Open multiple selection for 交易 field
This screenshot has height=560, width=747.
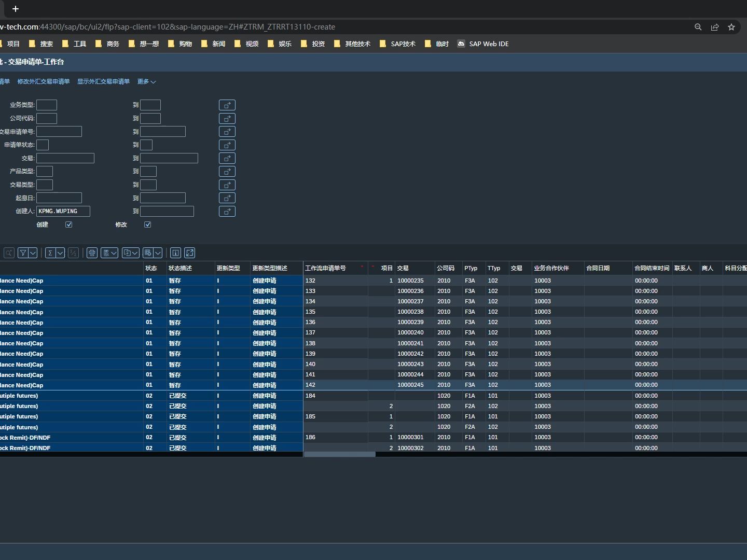(x=227, y=158)
